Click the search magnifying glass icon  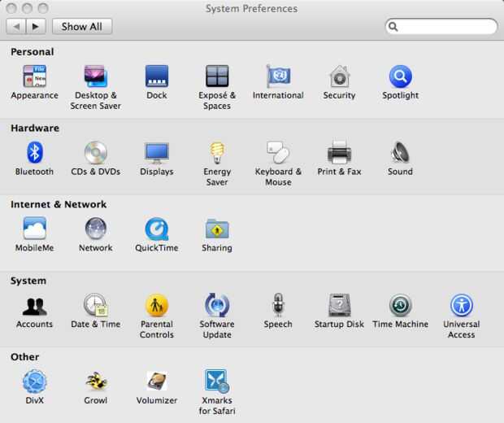(393, 26)
